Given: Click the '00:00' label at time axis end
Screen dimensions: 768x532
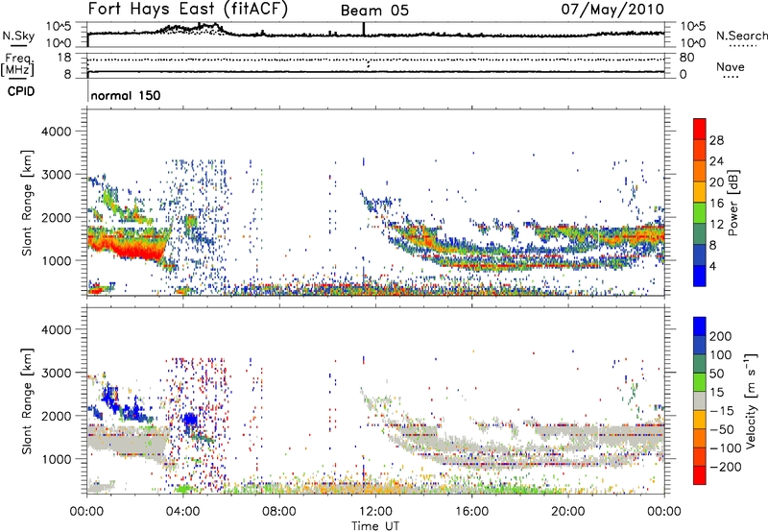Looking at the screenshot, I should tap(663, 512).
